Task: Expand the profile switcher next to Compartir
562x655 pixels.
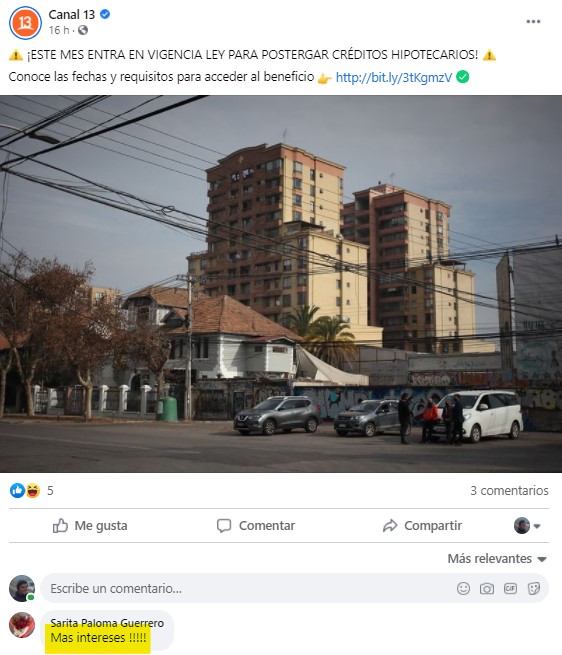Action: pos(527,526)
